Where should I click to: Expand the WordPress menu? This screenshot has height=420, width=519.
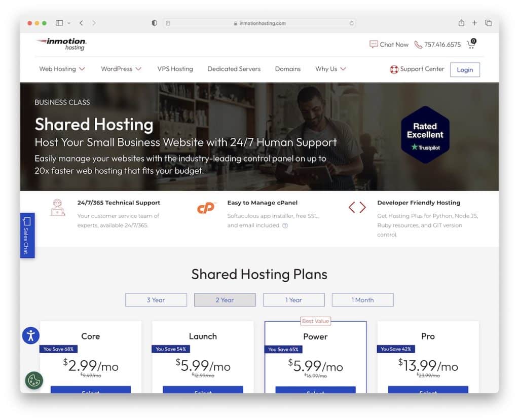pos(121,69)
